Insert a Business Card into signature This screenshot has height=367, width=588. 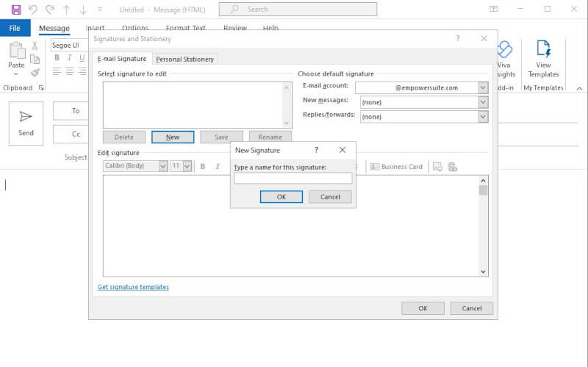tap(396, 167)
